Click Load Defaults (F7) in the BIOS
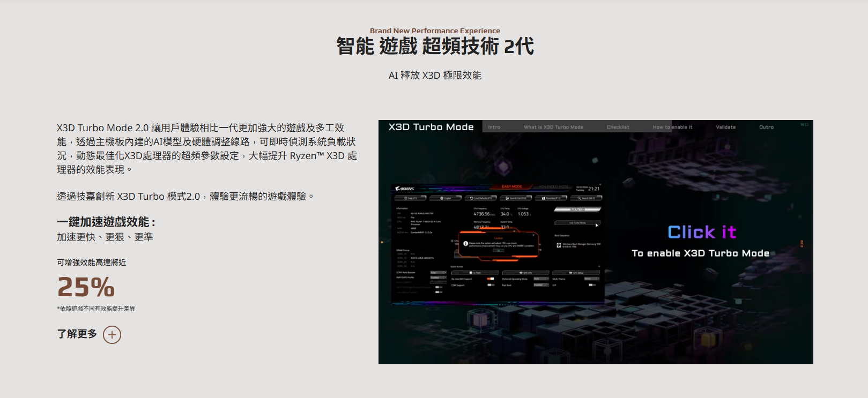This screenshot has width=868, height=398. pyautogui.click(x=481, y=198)
